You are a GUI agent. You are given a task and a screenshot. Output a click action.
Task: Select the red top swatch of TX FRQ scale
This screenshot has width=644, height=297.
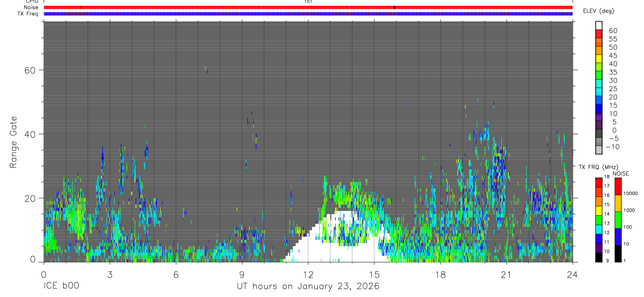(599, 182)
